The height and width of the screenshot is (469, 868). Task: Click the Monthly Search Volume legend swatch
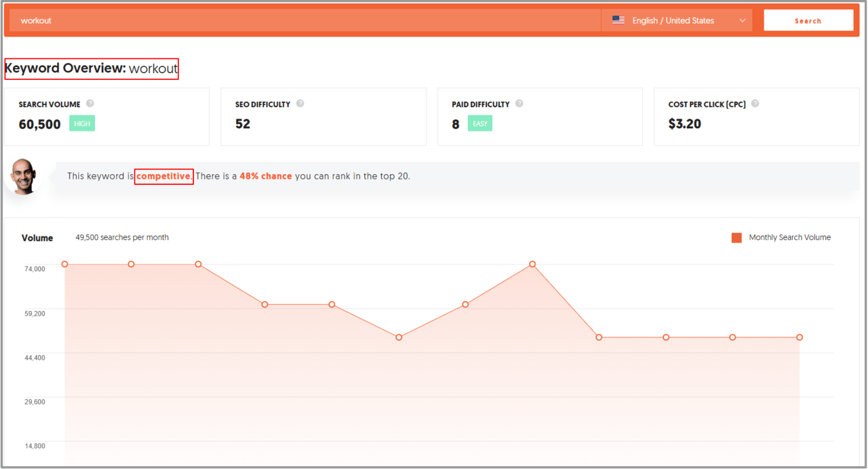pos(736,237)
